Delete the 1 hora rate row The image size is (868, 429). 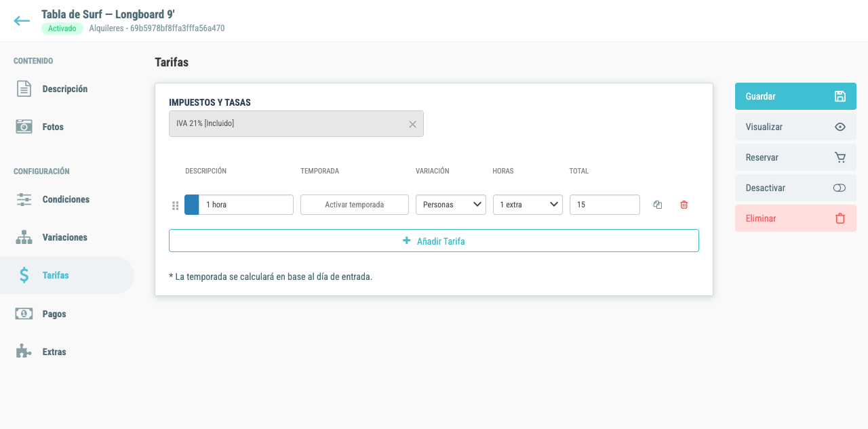[684, 205]
